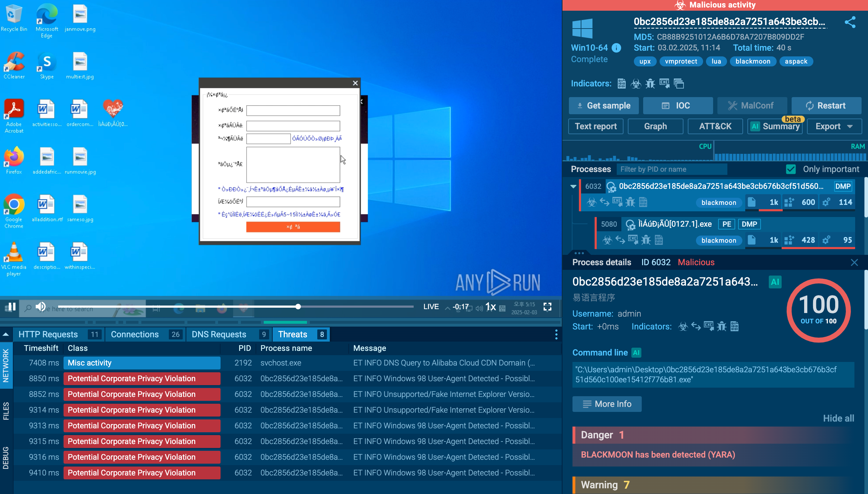The image size is (868, 494).
Task: Click the Get sample button
Action: pyautogui.click(x=604, y=106)
